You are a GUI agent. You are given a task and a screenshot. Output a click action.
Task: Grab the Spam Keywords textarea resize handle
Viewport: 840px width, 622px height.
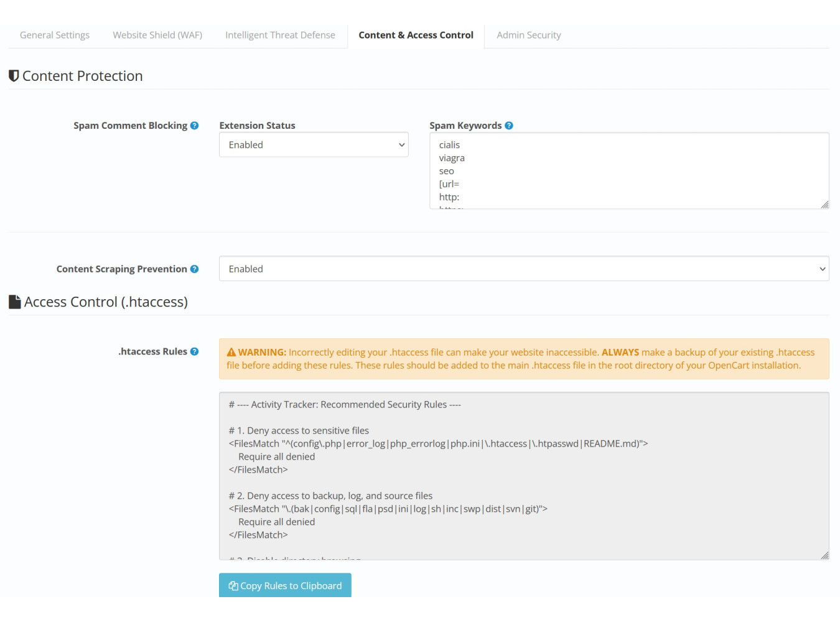[x=824, y=205]
